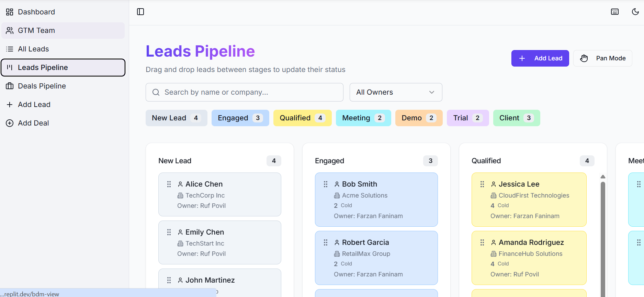Click TechCorp Inc company text
Image resolution: width=644 pixels, height=297 pixels.
pyautogui.click(x=205, y=195)
